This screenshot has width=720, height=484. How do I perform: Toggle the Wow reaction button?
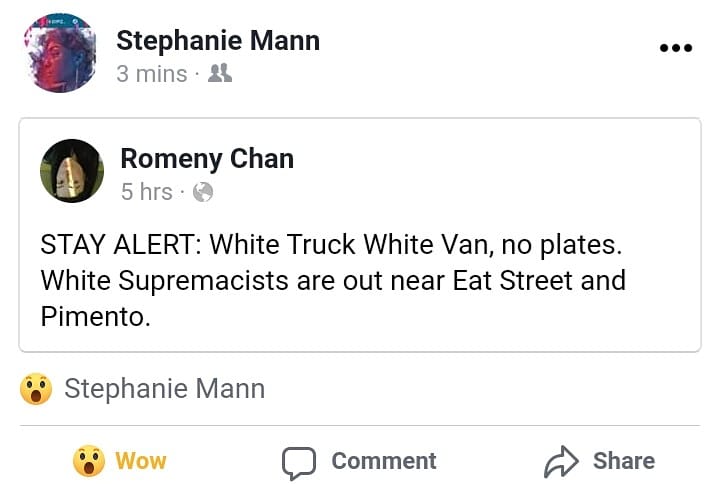coord(120,461)
